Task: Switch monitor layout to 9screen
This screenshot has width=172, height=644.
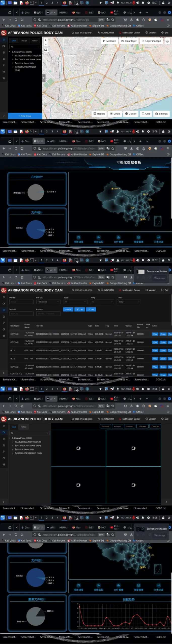Action: pos(130,426)
